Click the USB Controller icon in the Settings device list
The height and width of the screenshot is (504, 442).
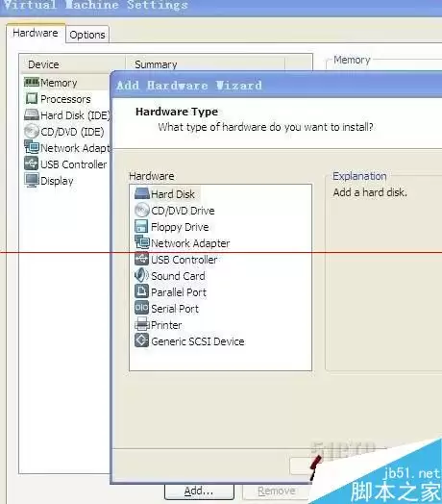(32, 164)
